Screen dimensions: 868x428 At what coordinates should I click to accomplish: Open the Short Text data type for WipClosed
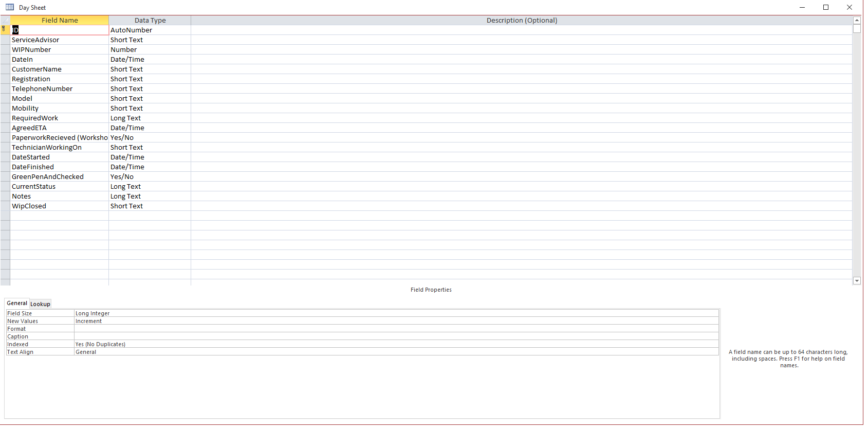150,206
